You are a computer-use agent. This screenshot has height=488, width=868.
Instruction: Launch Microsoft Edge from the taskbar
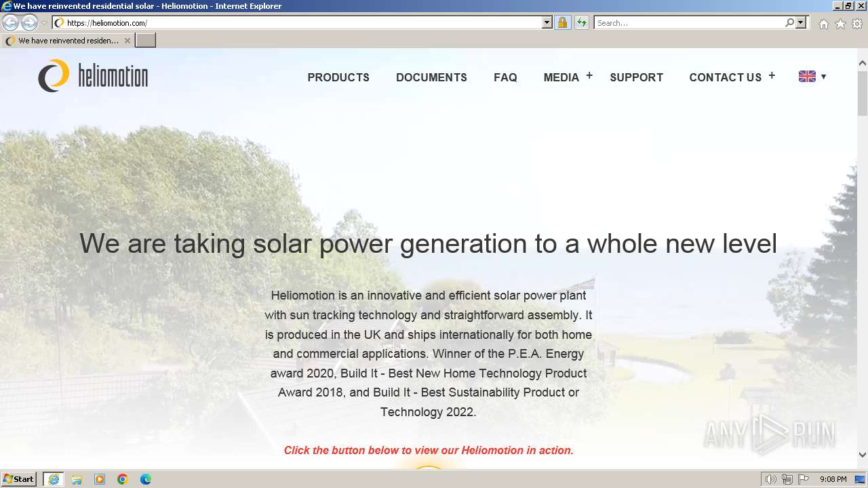(x=146, y=479)
